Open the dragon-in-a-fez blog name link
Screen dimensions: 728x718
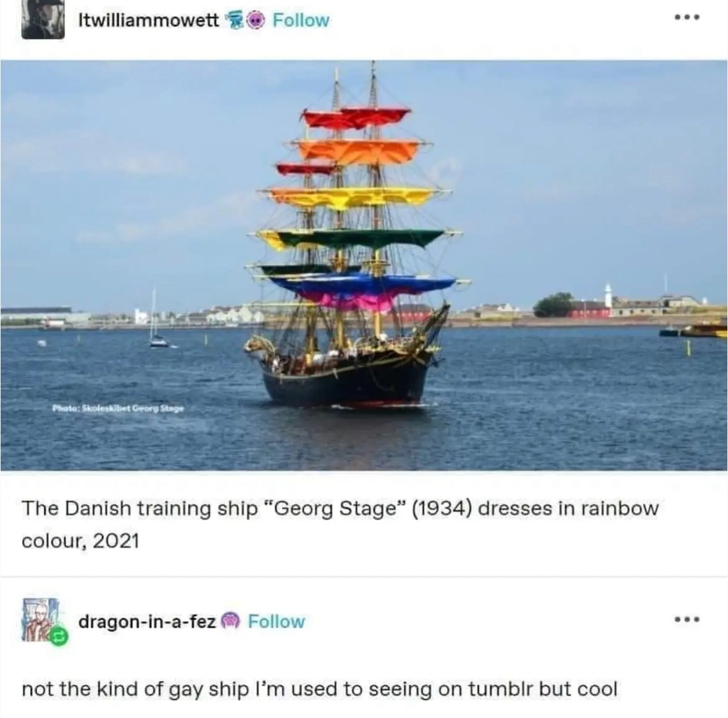(x=147, y=622)
